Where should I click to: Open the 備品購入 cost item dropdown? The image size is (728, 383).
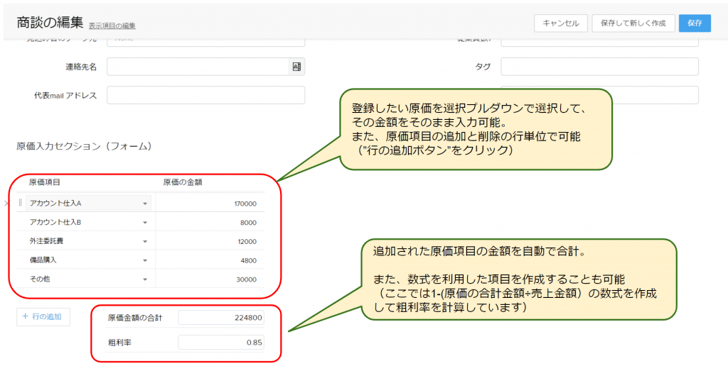[x=145, y=260]
